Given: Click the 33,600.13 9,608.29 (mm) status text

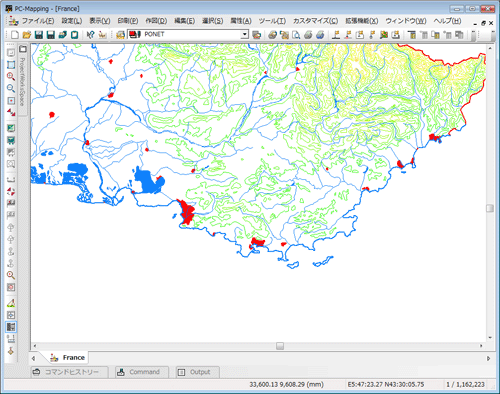Looking at the screenshot, I should point(287,385).
